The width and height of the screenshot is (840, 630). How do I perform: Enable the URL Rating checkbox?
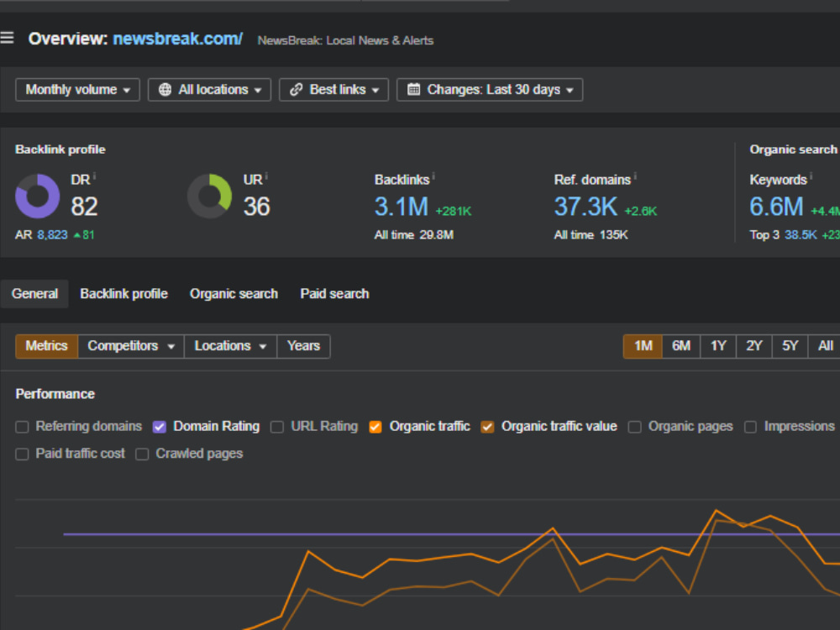[x=277, y=427]
